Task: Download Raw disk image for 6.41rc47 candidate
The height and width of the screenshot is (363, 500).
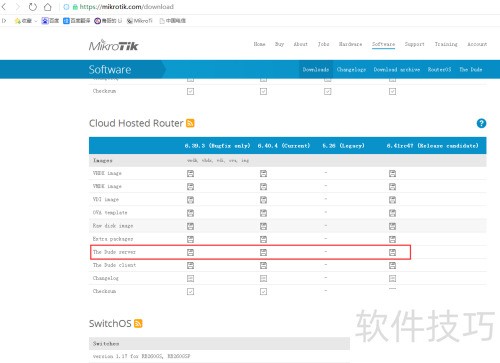Action: (x=392, y=226)
